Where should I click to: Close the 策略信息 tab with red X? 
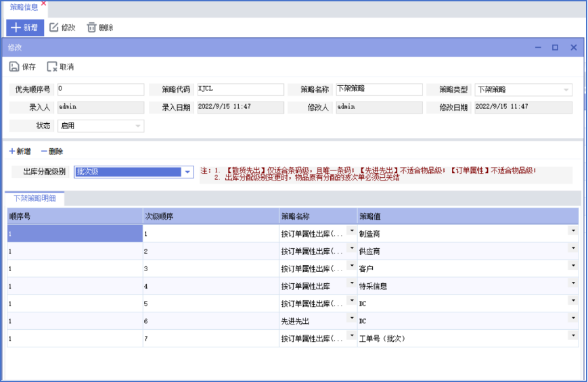click(x=44, y=3)
